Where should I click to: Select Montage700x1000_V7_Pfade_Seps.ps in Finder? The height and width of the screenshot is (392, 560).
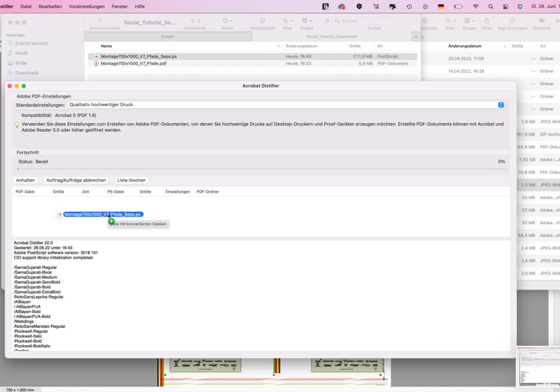pyautogui.click(x=253, y=57)
